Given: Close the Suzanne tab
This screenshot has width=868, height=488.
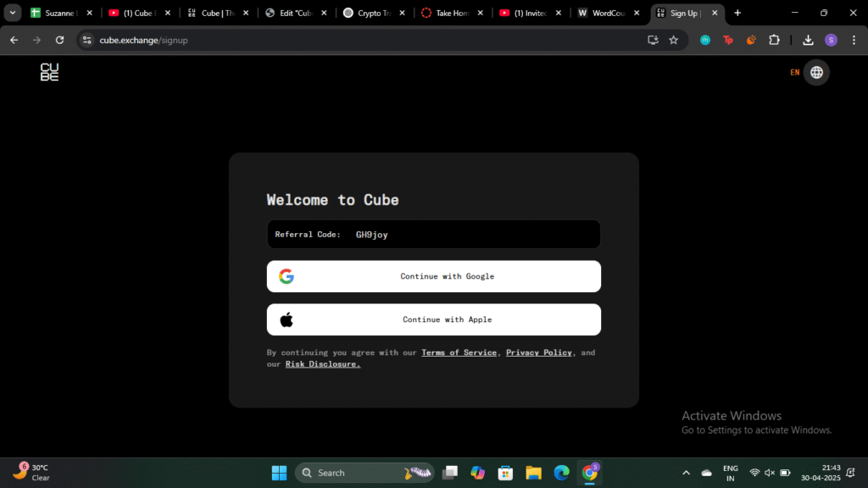Looking at the screenshot, I should click(90, 13).
